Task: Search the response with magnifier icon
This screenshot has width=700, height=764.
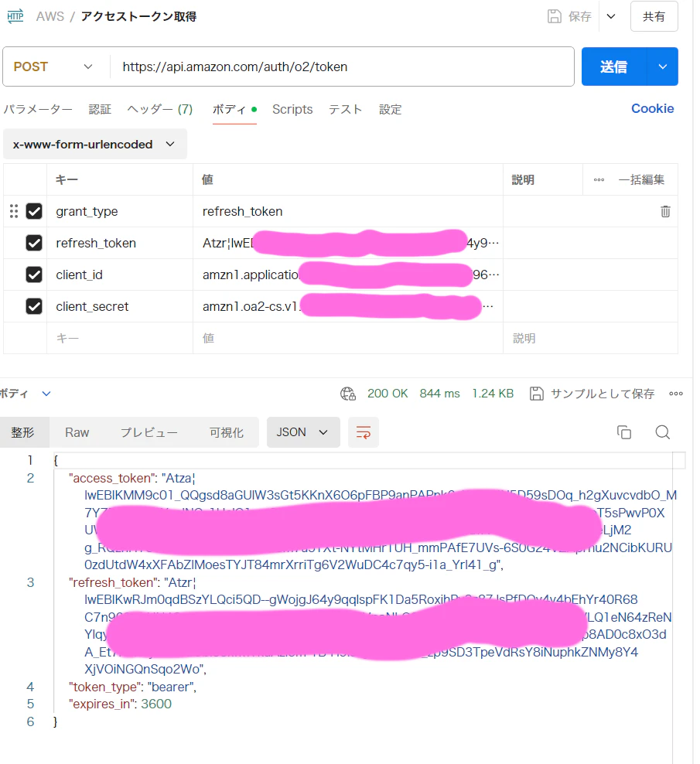Action: pyautogui.click(x=662, y=432)
